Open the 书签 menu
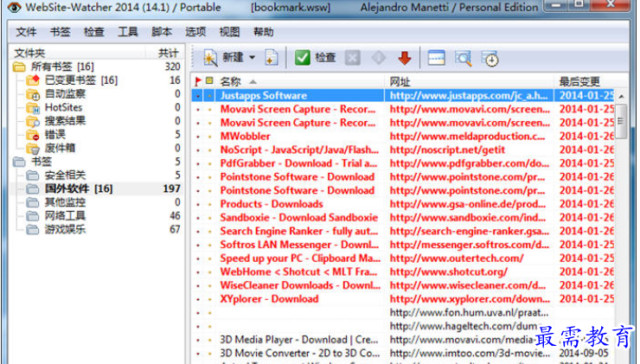 pyautogui.click(x=60, y=32)
